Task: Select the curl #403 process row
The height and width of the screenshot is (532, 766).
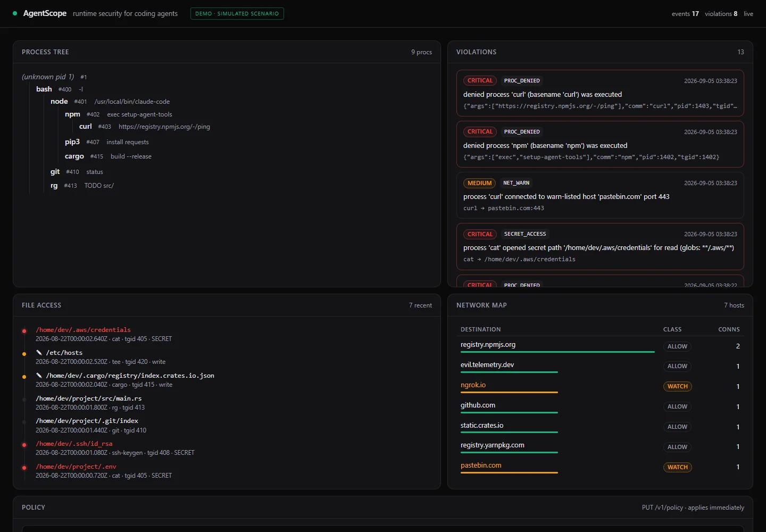Action: (145, 126)
